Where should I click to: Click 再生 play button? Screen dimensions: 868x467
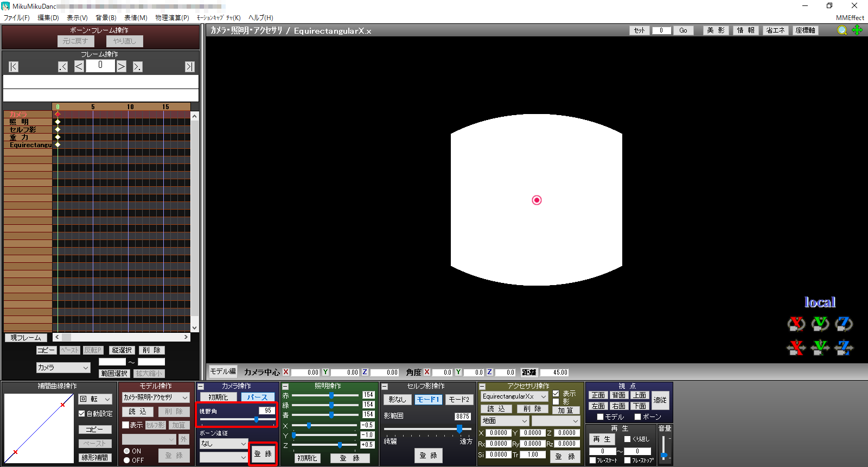(602, 439)
